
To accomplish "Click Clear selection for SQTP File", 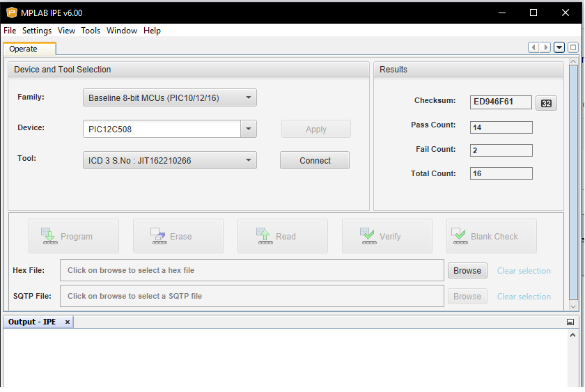I will pyautogui.click(x=524, y=297).
